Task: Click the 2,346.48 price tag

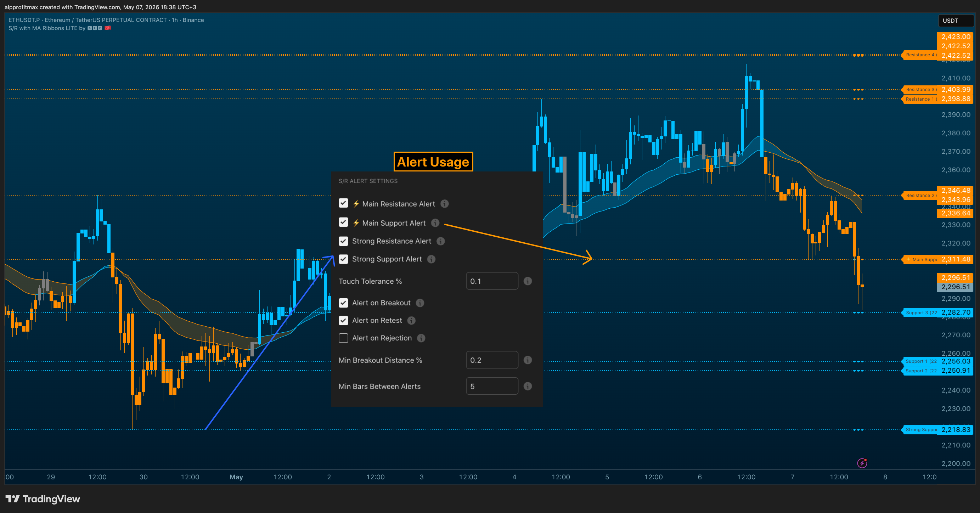Action: click(x=955, y=190)
